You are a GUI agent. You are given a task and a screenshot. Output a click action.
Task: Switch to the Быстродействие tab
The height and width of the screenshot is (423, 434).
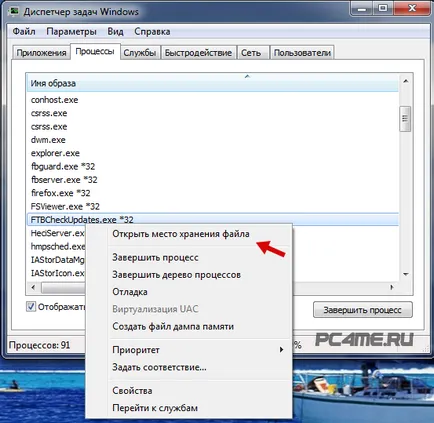coord(198,53)
